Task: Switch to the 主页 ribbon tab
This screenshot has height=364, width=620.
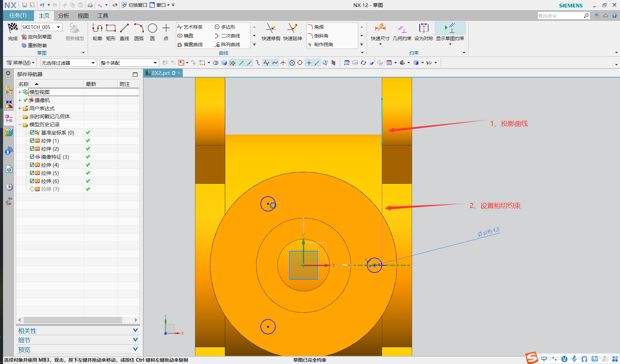Action: [44, 16]
